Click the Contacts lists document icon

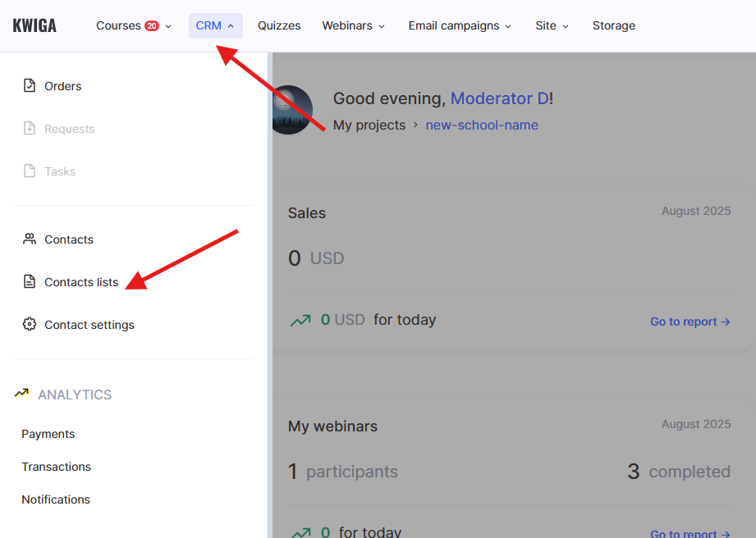[30, 282]
